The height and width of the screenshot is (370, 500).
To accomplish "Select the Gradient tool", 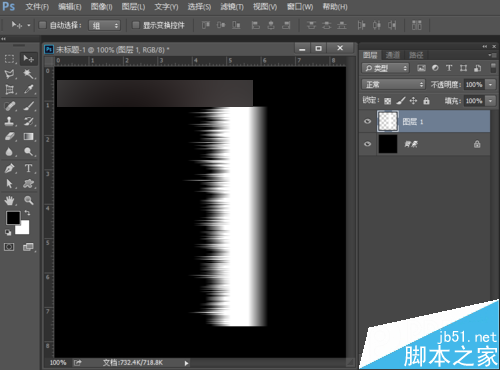I will click(x=28, y=137).
